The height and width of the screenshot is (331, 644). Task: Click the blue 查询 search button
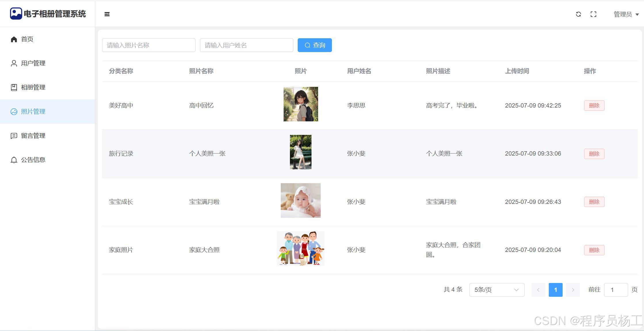coord(315,45)
